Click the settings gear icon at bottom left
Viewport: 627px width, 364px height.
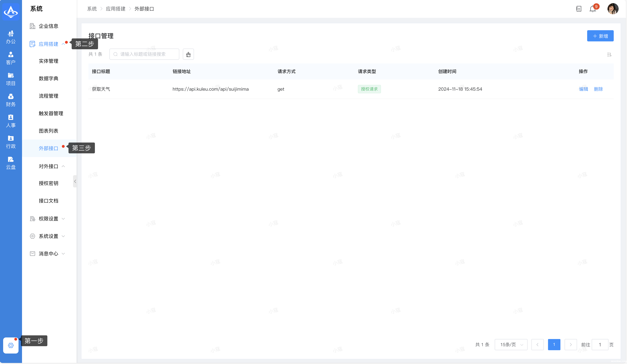coord(11,345)
